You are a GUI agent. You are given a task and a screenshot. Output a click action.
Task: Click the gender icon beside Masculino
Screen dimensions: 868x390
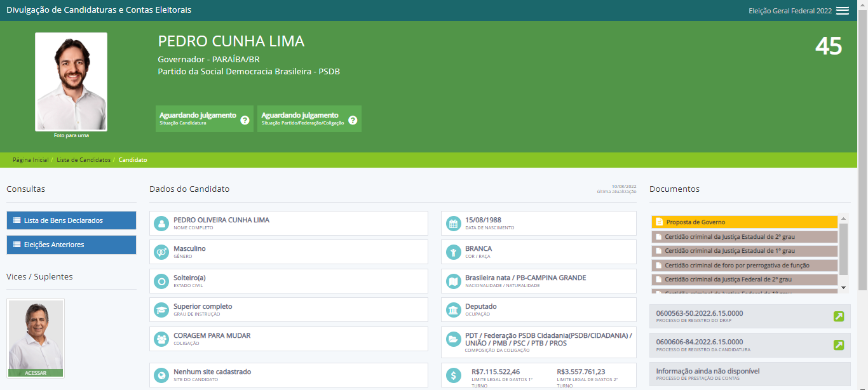(x=161, y=252)
